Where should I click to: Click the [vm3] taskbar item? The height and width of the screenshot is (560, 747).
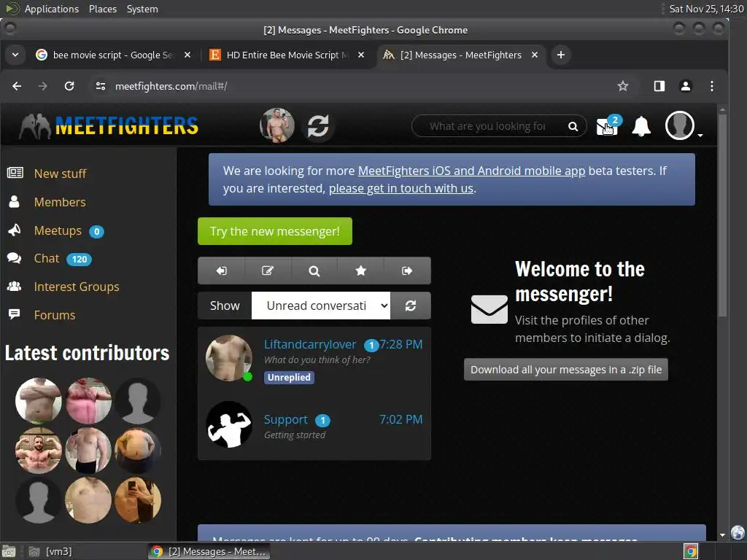(x=58, y=551)
